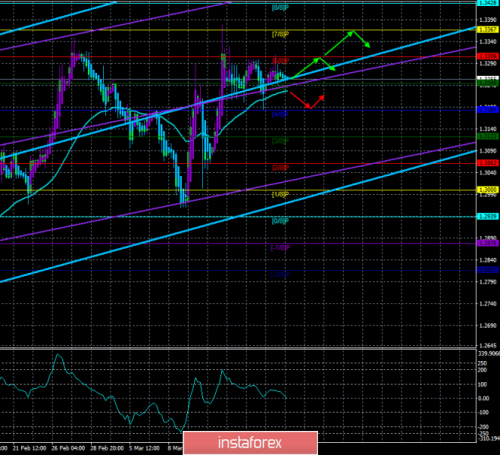Click the 1.2690 price axis value
Image resolution: width=500 pixels, height=455 pixels.
point(488,325)
